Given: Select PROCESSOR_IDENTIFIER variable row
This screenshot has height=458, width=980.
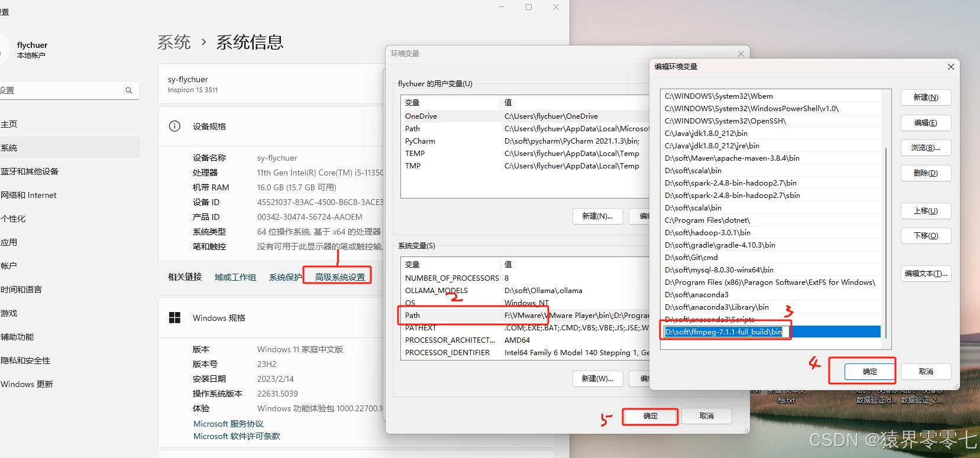Looking at the screenshot, I should pyautogui.click(x=525, y=353).
